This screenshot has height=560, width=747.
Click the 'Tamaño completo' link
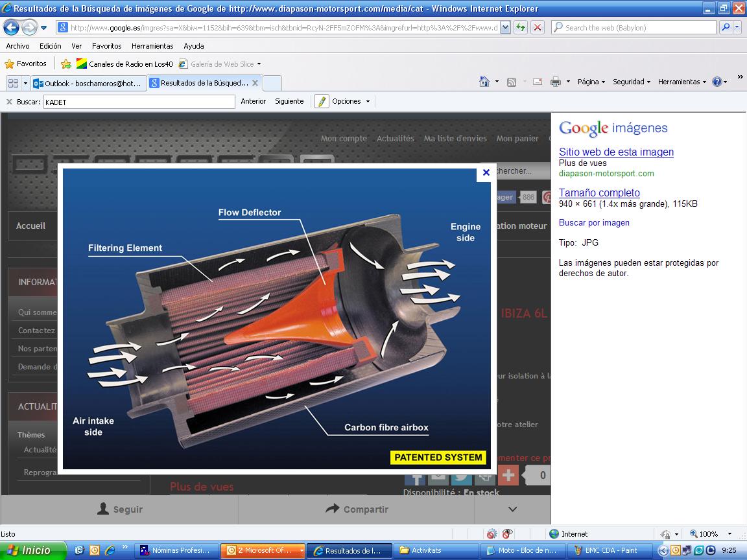click(599, 192)
